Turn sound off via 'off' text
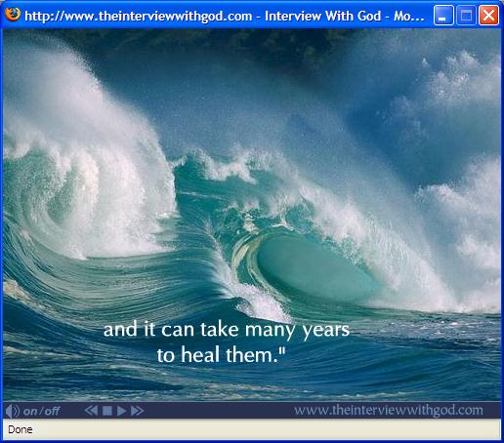The height and width of the screenshot is (443, 504). click(52, 411)
